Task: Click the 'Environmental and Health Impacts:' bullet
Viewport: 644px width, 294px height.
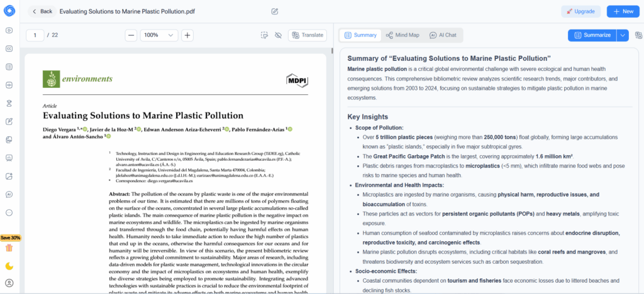Action: pos(399,185)
